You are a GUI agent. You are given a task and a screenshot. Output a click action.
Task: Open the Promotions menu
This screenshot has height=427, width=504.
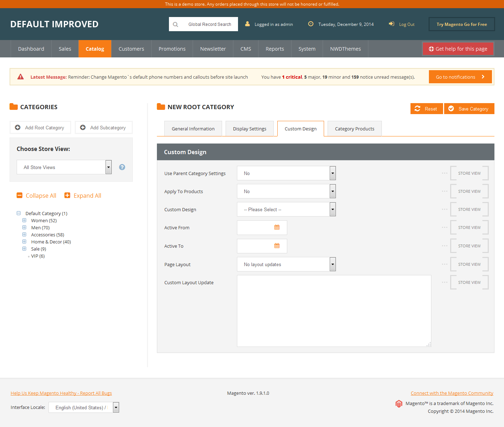172,49
